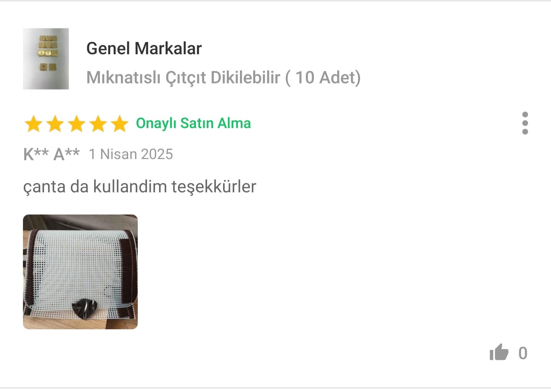Open Mıknatıslı Çıtçıt Dikilebilir product title
Screen dimensions: 551x392
click(x=183, y=78)
